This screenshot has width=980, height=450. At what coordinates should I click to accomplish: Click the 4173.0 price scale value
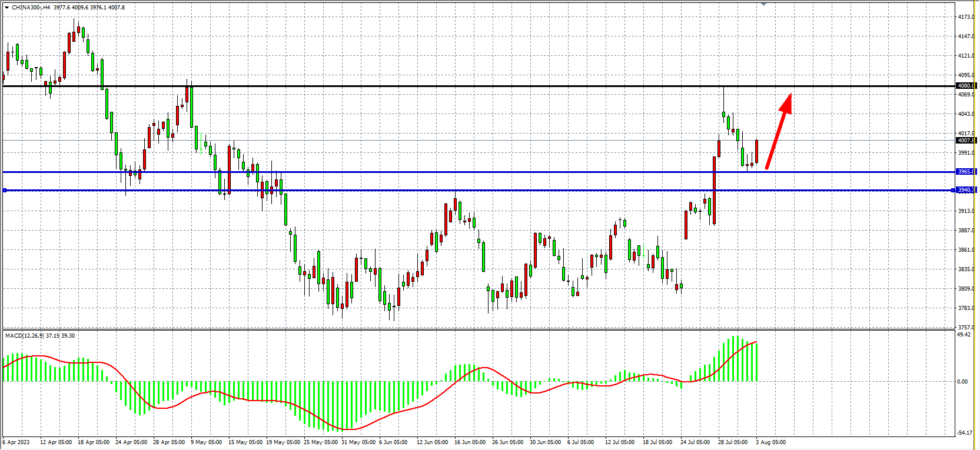(x=965, y=17)
